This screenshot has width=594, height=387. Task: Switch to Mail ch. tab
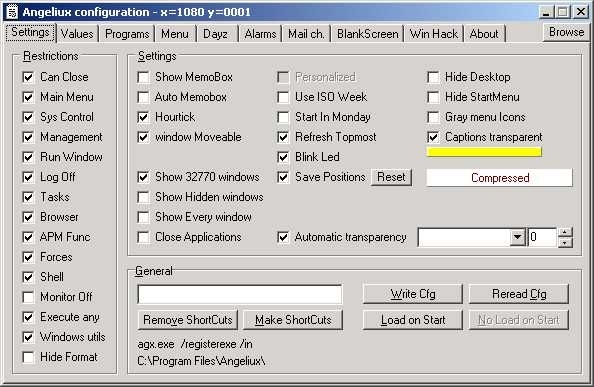pos(306,34)
